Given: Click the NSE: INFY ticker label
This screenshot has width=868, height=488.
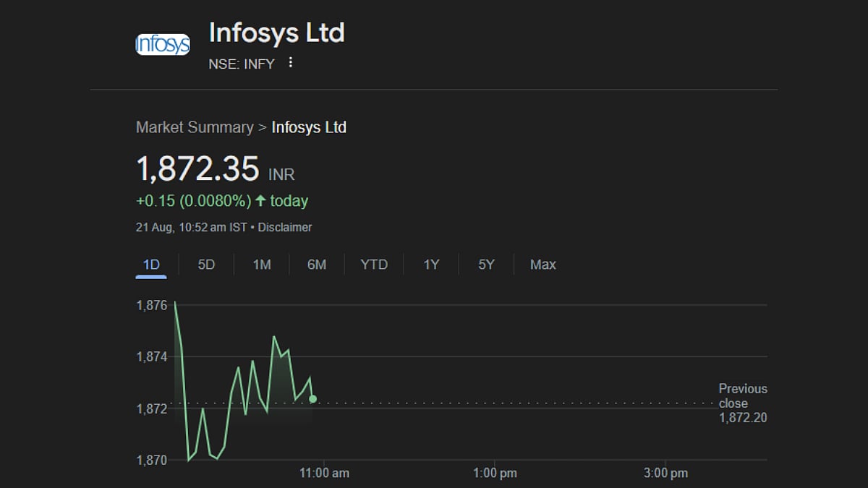Looking at the screenshot, I should (x=242, y=64).
